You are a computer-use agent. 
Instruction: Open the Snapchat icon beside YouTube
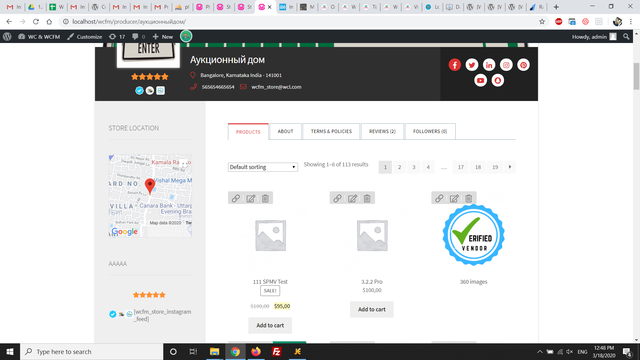(498, 80)
